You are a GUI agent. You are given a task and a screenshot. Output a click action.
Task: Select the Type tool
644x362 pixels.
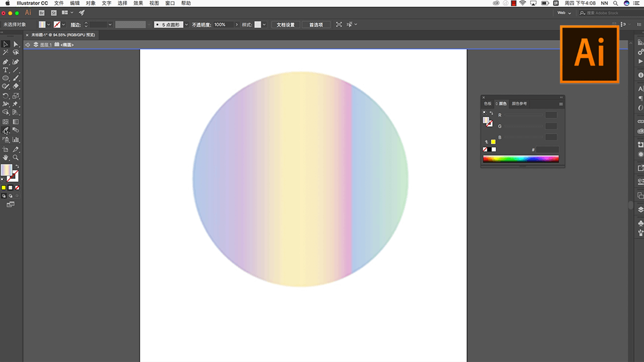pos(5,70)
